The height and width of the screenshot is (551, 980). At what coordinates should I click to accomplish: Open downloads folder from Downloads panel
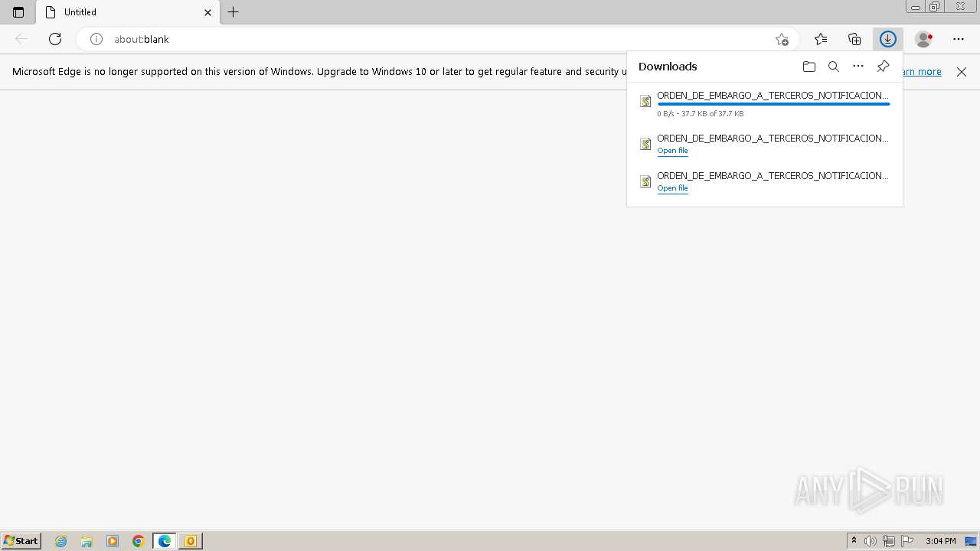809,67
